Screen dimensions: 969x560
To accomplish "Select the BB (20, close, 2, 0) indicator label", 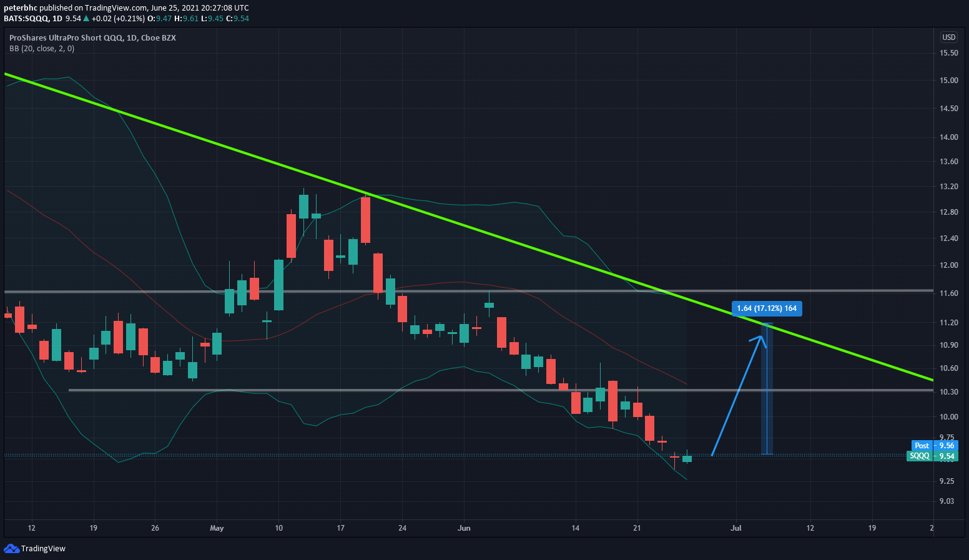I will pos(42,49).
